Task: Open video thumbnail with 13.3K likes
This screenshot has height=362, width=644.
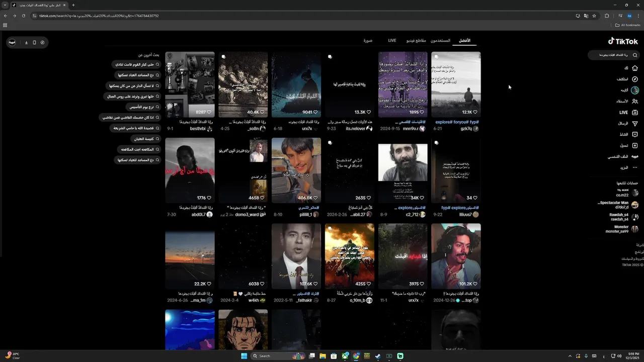Action: pos(350,84)
